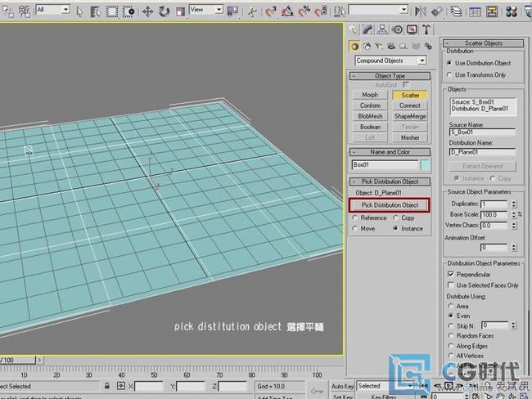Click the Boolean button
The image size is (532, 399).
(x=370, y=127)
